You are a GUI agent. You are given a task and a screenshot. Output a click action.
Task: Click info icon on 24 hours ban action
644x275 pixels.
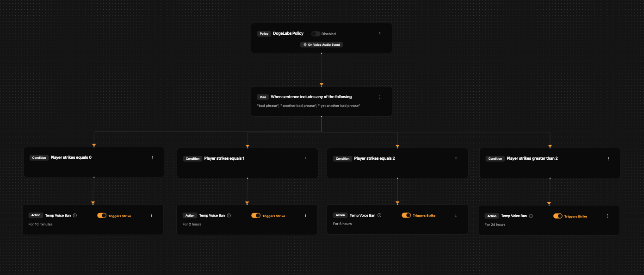tap(531, 216)
